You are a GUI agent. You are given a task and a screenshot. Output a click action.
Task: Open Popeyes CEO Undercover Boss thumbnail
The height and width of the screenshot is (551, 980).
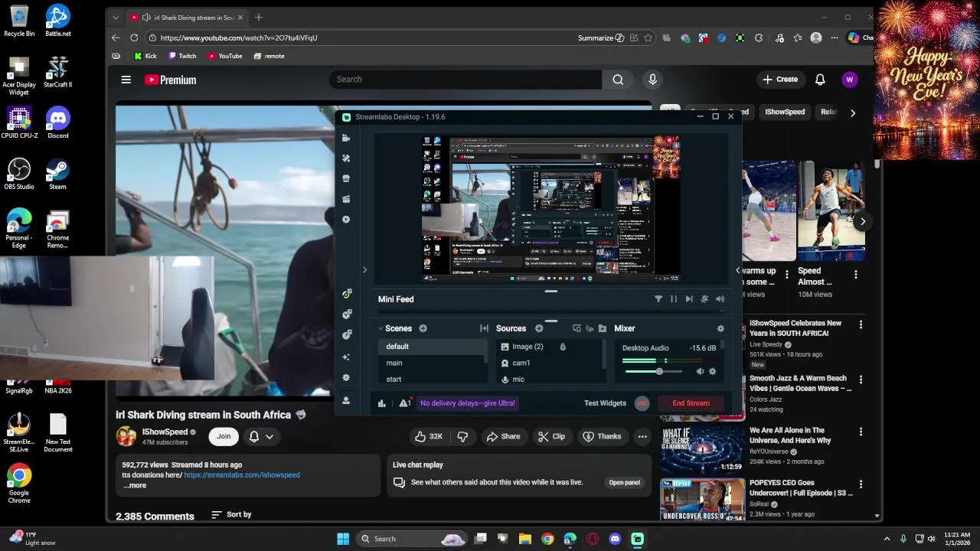click(703, 500)
